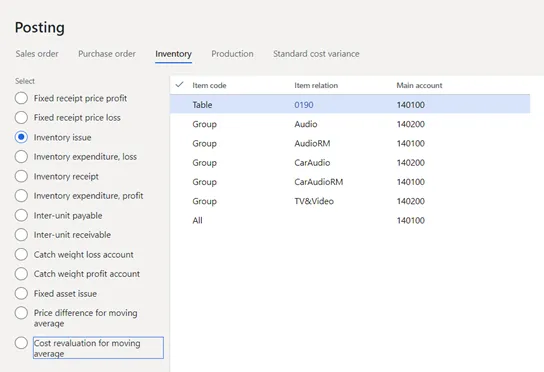Open the 0190 item relation link

304,105
